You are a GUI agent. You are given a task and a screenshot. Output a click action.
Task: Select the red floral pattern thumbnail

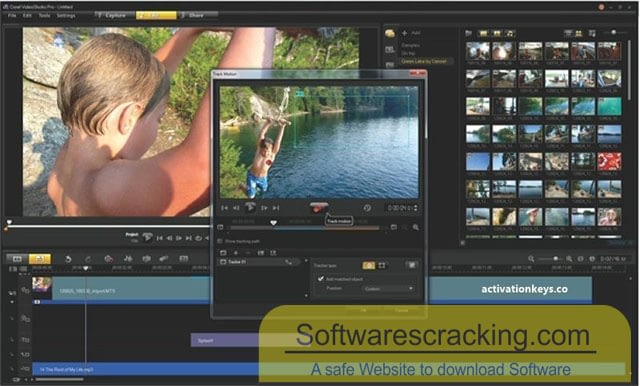pos(609,162)
